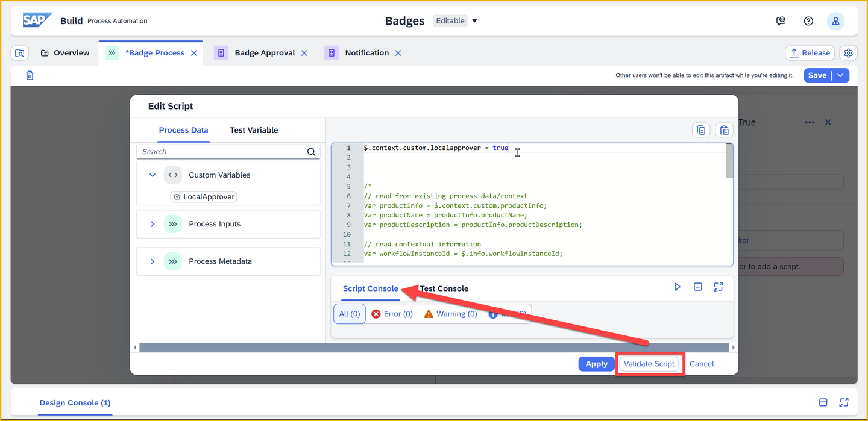The width and height of the screenshot is (868, 421).
Task: Click the '// read contextual information' comment line
Action: point(422,244)
